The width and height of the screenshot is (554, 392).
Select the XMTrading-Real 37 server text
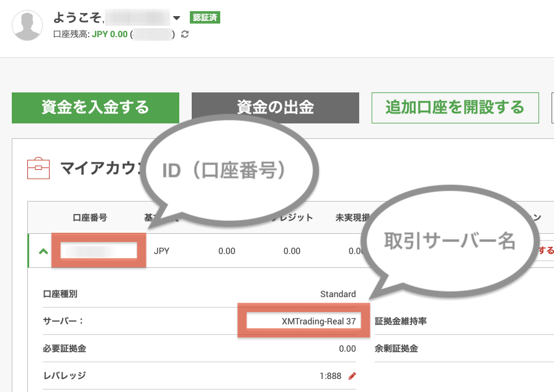[319, 321]
